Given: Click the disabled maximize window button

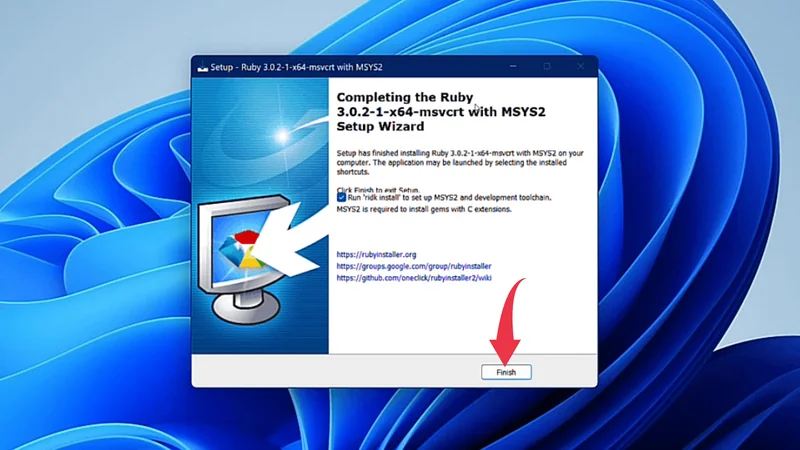Looking at the screenshot, I should pos(547,67).
